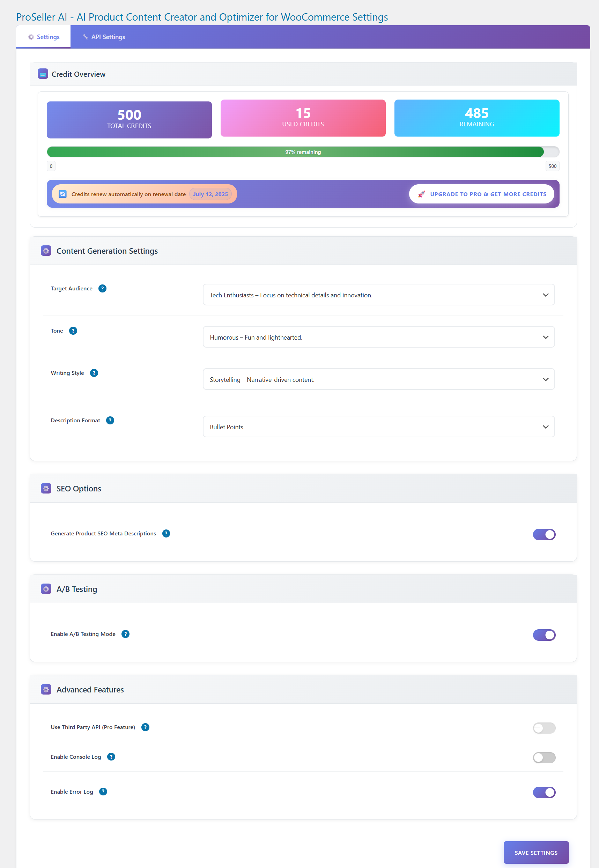
Task: Open the Target Audience dropdown
Action: pos(378,295)
